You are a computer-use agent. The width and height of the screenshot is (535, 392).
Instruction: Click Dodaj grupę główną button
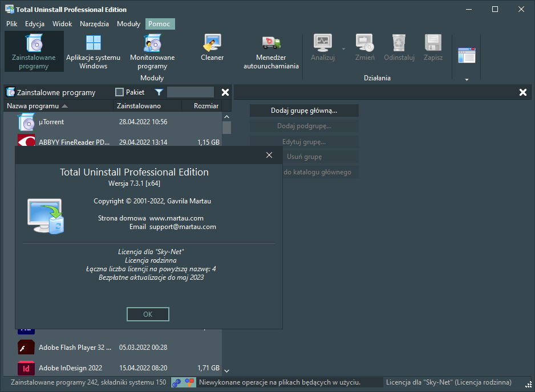(304, 111)
